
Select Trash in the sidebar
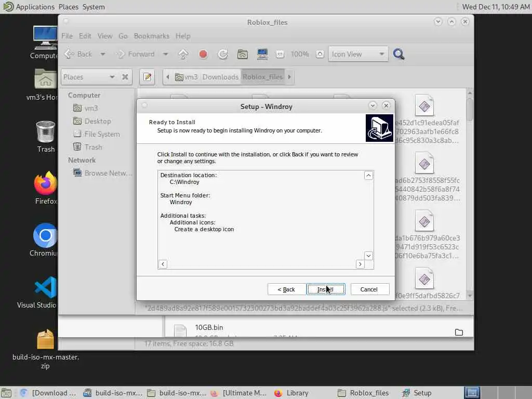88,147
